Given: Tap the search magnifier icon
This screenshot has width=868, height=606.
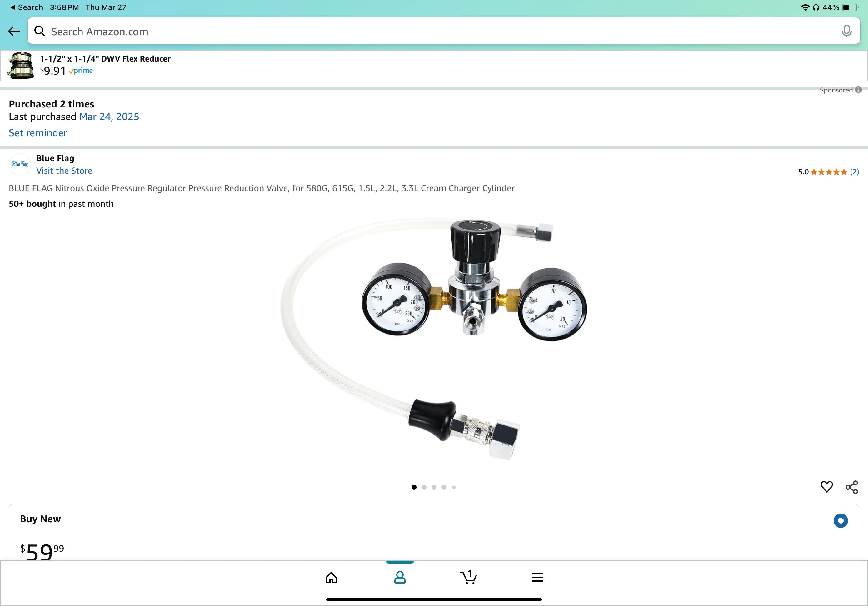Looking at the screenshot, I should coord(40,31).
